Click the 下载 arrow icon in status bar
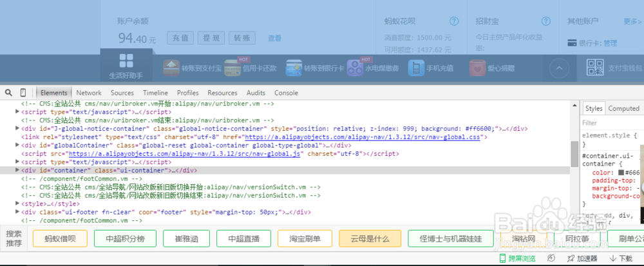The width and height of the screenshot is (644, 266). tap(613, 258)
